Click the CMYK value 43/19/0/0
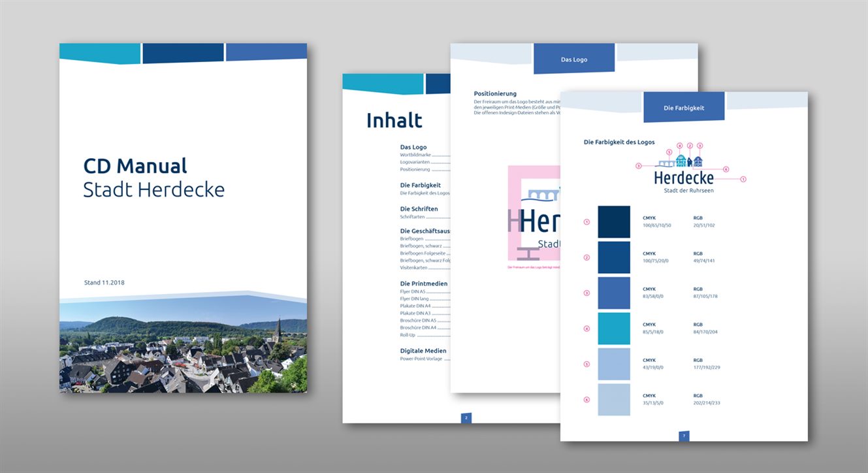 pos(654,367)
